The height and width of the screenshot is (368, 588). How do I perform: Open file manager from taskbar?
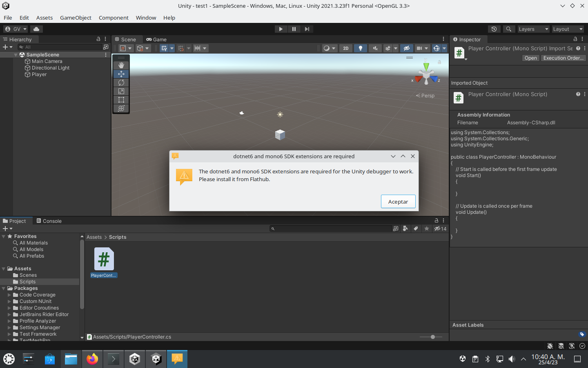coord(71,359)
